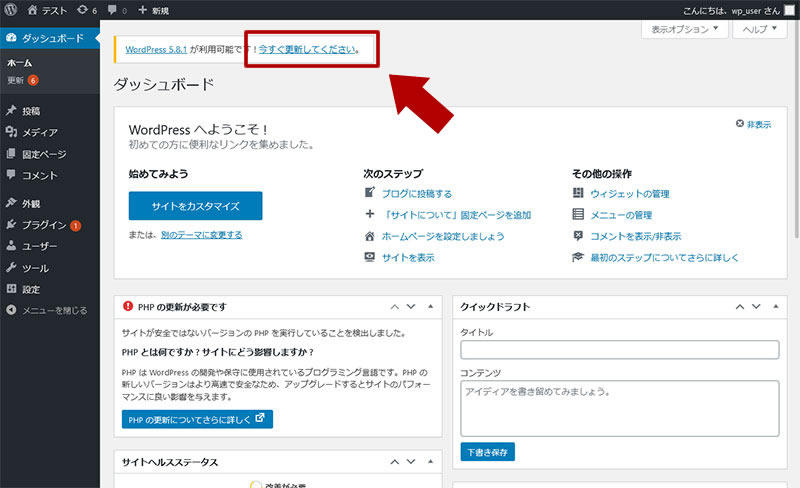Click the WordPress logo icon in admin bar
The image size is (800, 488).
point(10,10)
